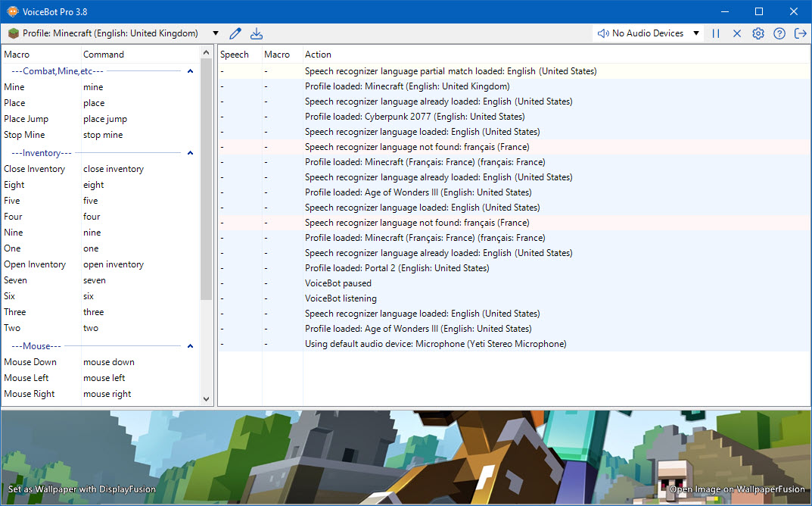
Task: Collapse the Combat,Mine,etc macro group
Action: (x=190, y=71)
